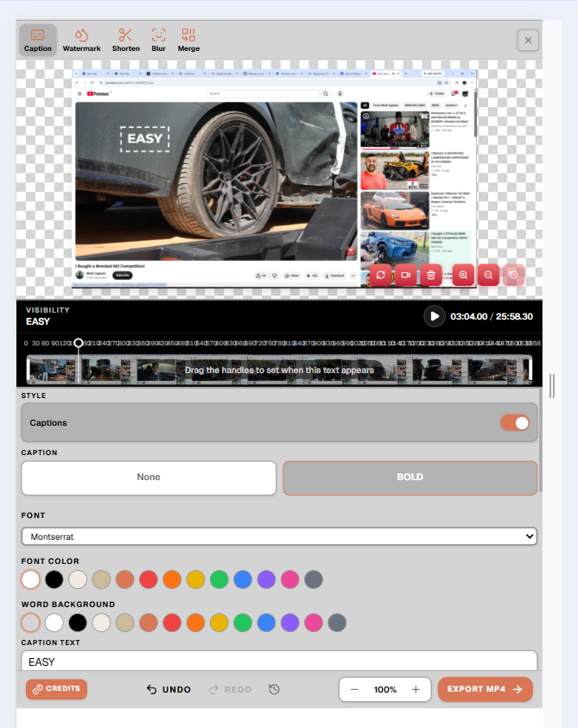Viewport: 578px width, 728px height.
Task: Pick white font color swatch
Action: tap(30, 579)
